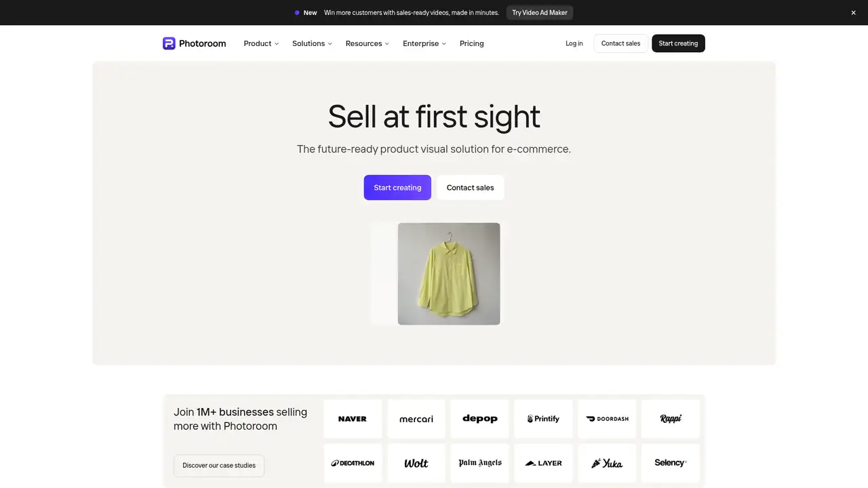
Task: Open Discover our case studies
Action: (x=219, y=466)
